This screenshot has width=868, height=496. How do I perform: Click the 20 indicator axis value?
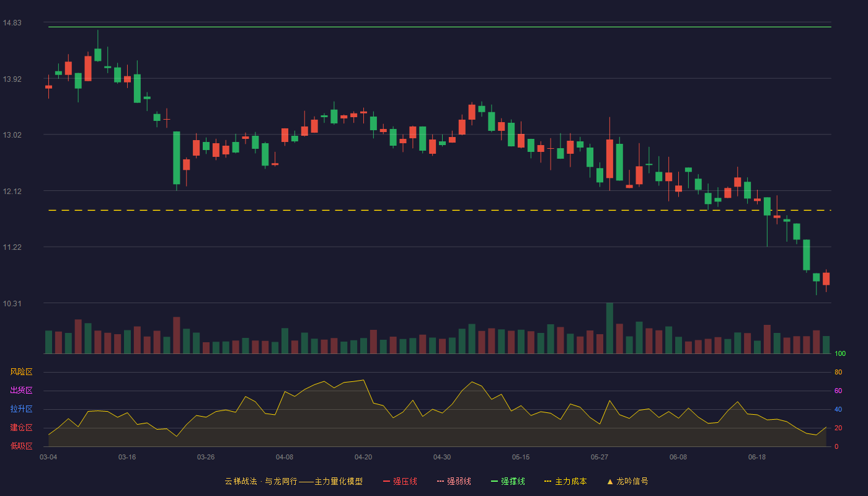(838, 428)
